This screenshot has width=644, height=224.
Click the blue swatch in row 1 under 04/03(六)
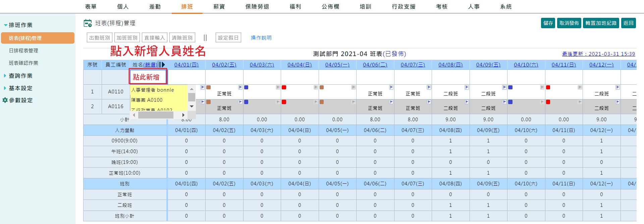pos(246,87)
